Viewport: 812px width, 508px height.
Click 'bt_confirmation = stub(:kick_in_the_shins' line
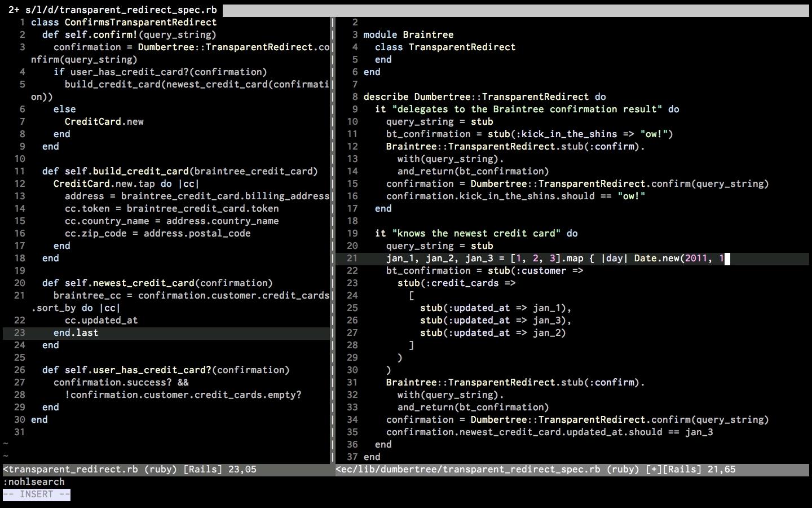(x=530, y=134)
